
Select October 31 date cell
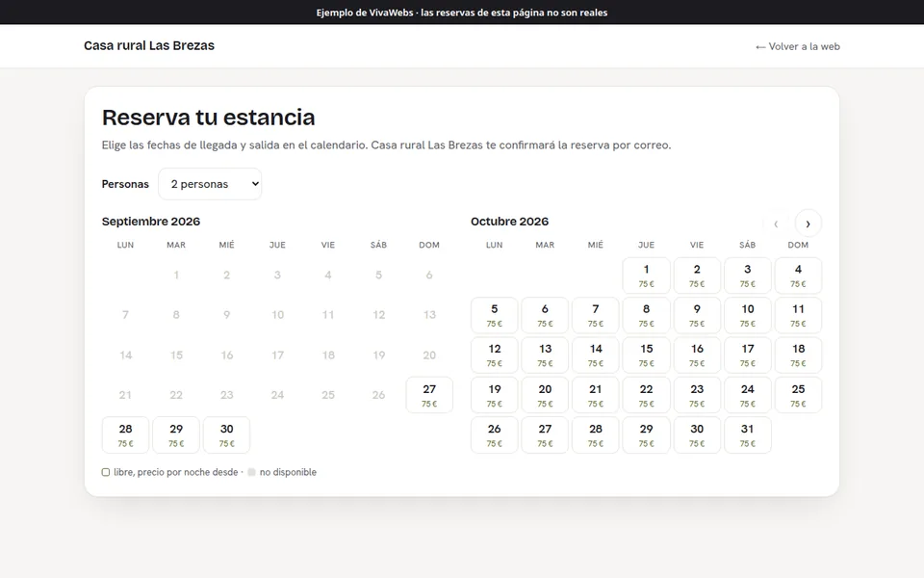[x=748, y=435]
